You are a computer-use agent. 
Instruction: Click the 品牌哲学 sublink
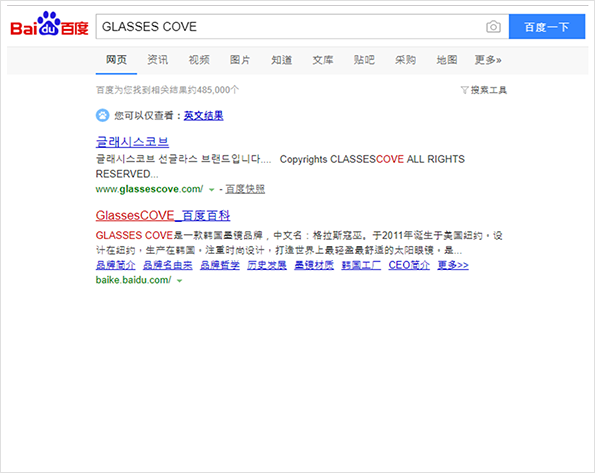coord(220,265)
